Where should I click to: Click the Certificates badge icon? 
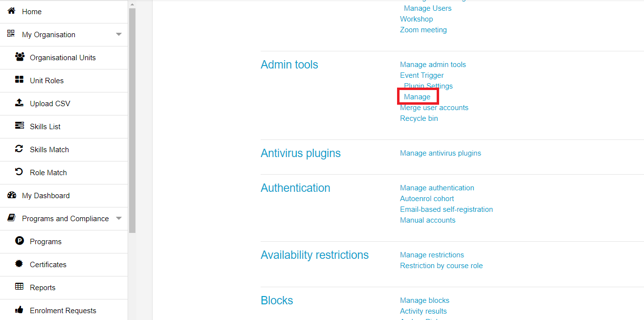[x=20, y=264]
